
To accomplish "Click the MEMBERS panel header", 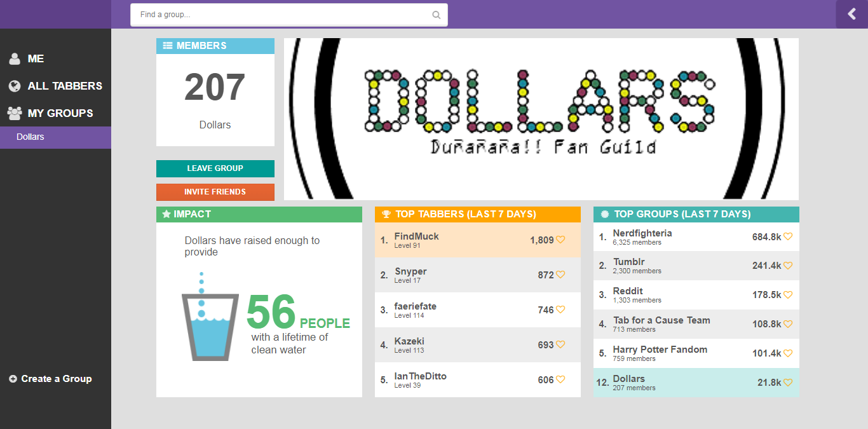I will (x=215, y=46).
